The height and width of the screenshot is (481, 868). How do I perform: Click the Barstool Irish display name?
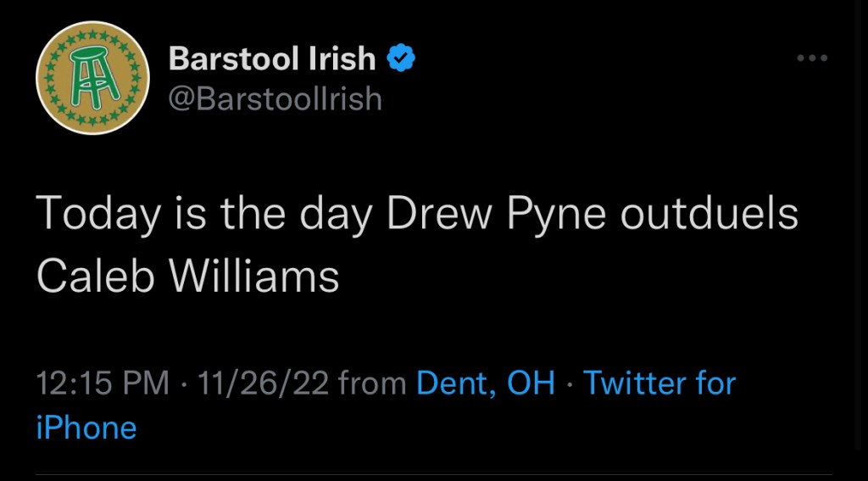pyautogui.click(x=272, y=59)
